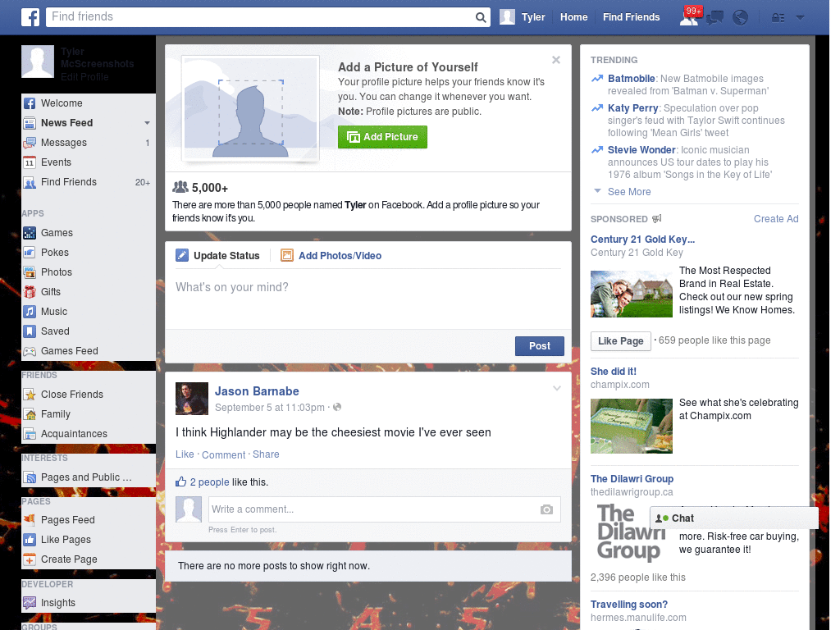840x630 pixels.
Task: Open the Katy Perry trending topic
Action: pyautogui.click(x=632, y=108)
